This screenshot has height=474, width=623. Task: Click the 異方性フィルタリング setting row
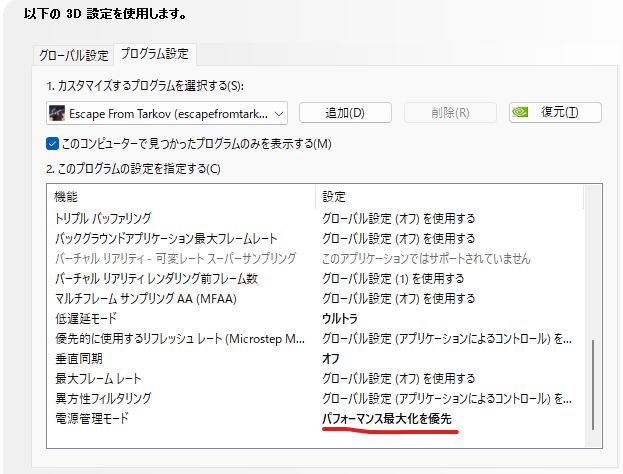(103, 398)
